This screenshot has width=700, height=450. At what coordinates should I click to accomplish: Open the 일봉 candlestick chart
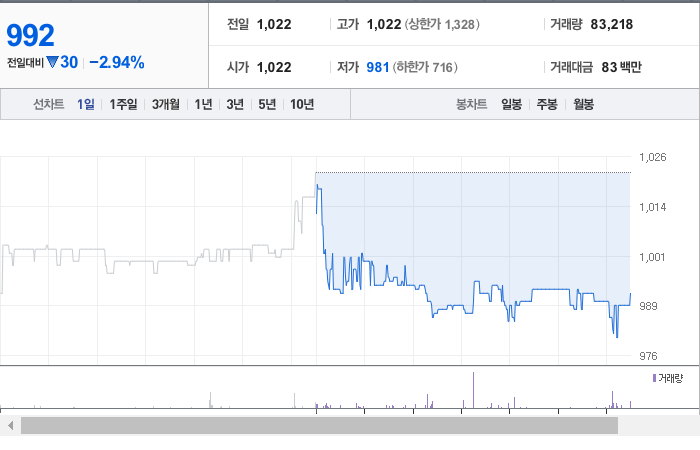coord(511,104)
